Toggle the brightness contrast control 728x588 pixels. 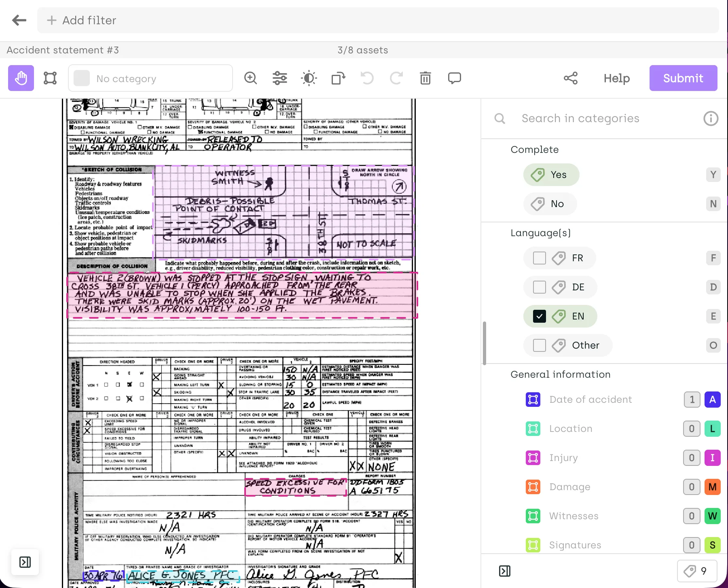click(x=309, y=78)
